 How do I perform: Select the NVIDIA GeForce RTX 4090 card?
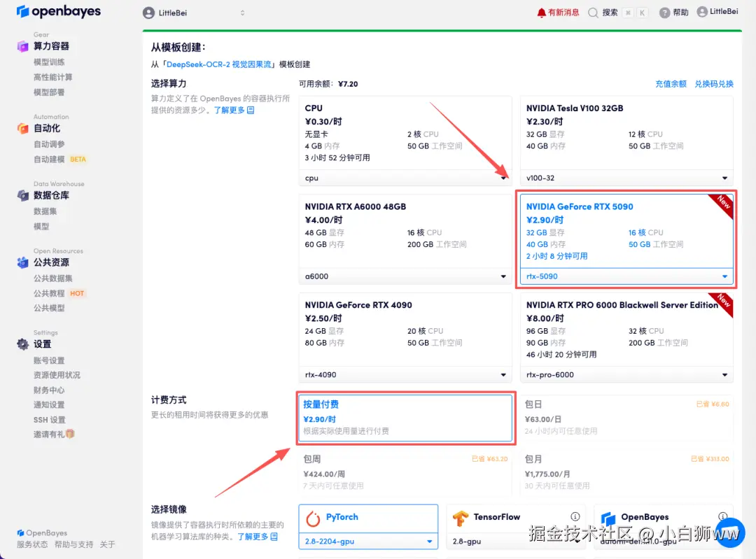(x=405, y=338)
